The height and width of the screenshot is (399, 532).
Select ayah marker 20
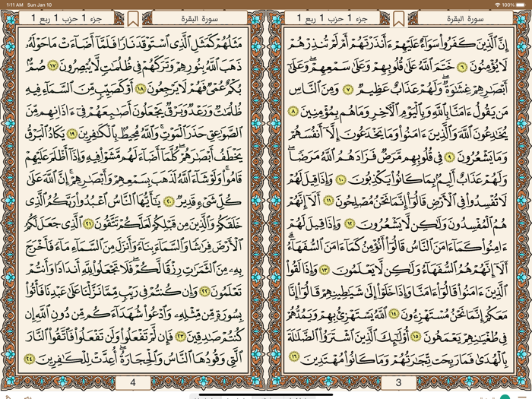tap(168, 201)
